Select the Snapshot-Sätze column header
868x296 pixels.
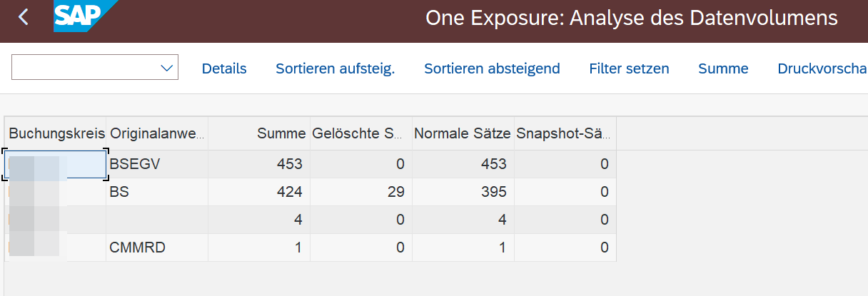click(562, 133)
